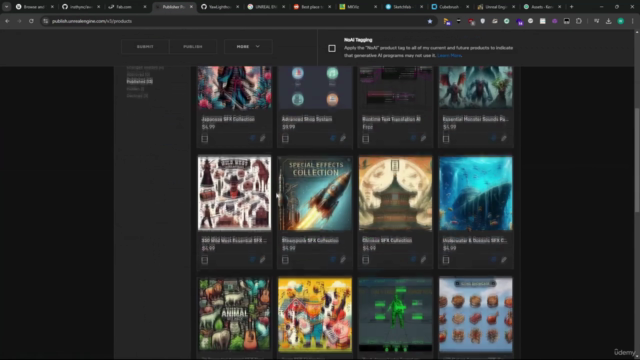
Task: Open a new browser tab
Action: [x=571, y=7]
